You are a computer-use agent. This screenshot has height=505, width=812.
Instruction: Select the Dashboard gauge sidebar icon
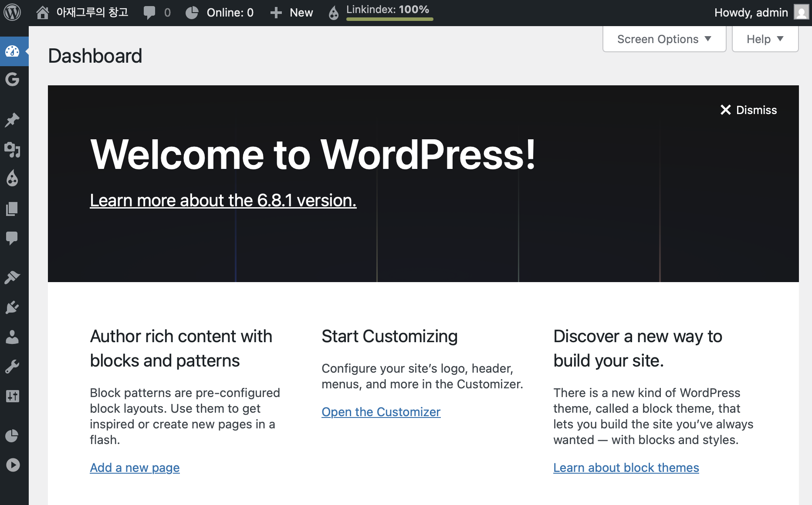click(12, 51)
